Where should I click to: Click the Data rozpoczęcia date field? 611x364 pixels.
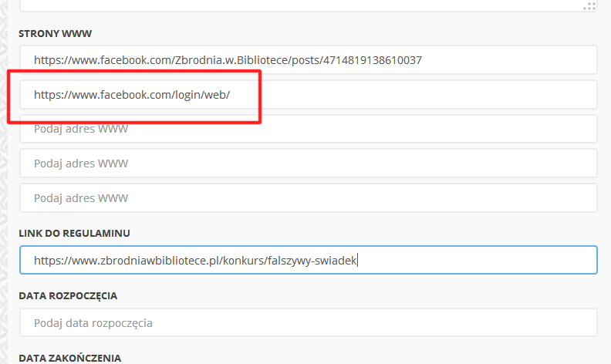pyautogui.click(x=309, y=323)
